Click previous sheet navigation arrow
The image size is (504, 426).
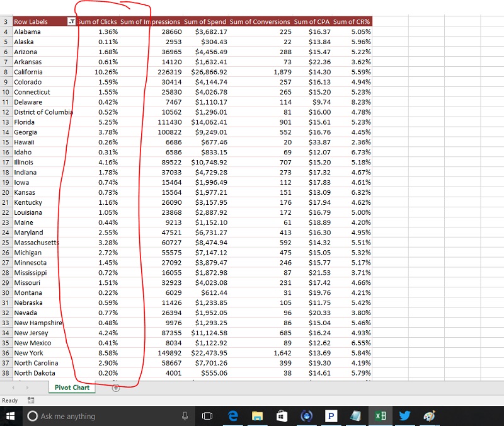coord(13,388)
